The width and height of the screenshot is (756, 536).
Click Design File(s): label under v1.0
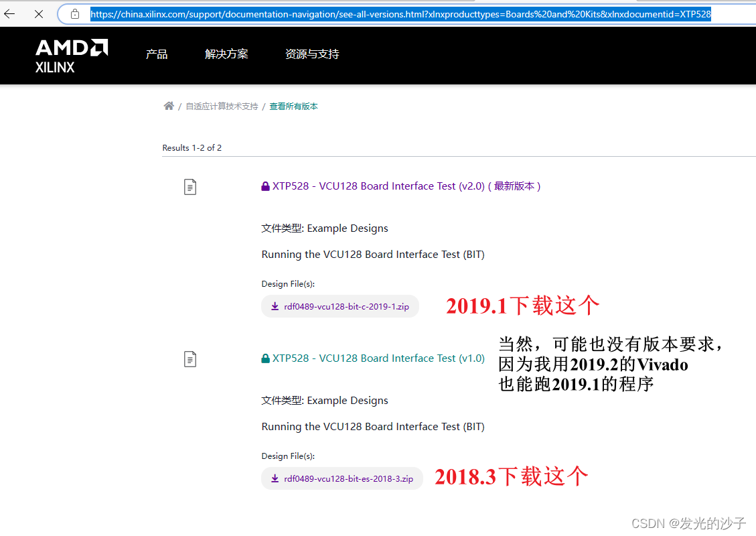tap(288, 456)
